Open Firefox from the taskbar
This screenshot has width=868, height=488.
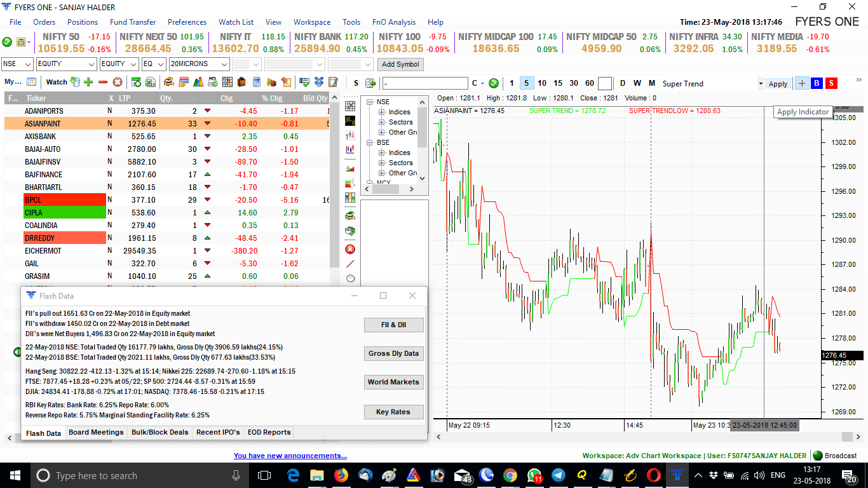[x=341, y=475]
